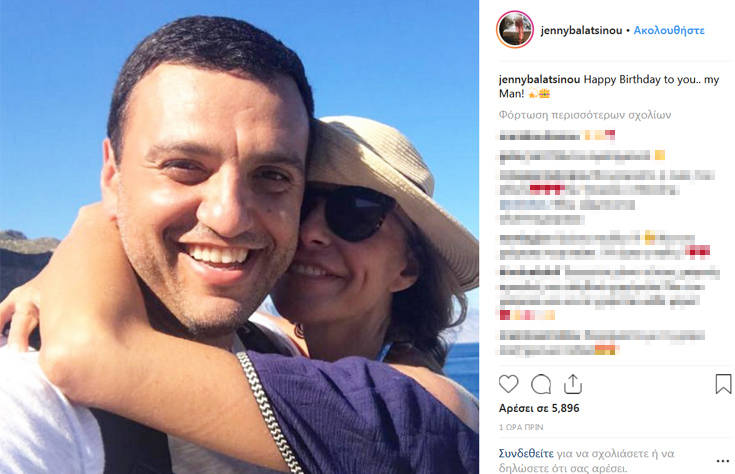Screen dimensions: 735x474
Task: View the story from the jennybalatsinou profile avatar
Action: point(515,30)
